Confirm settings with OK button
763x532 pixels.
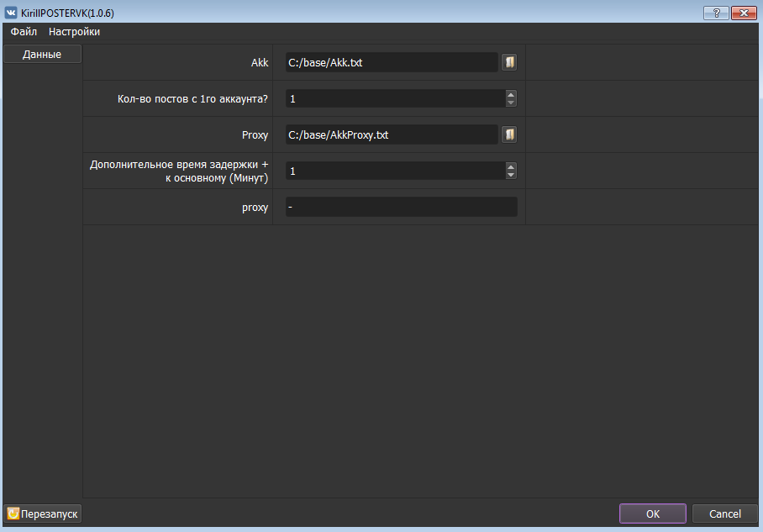[653, 514]
